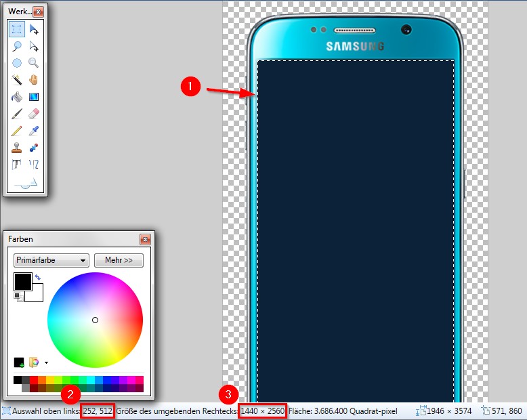Select the Shapes tool

26,182
